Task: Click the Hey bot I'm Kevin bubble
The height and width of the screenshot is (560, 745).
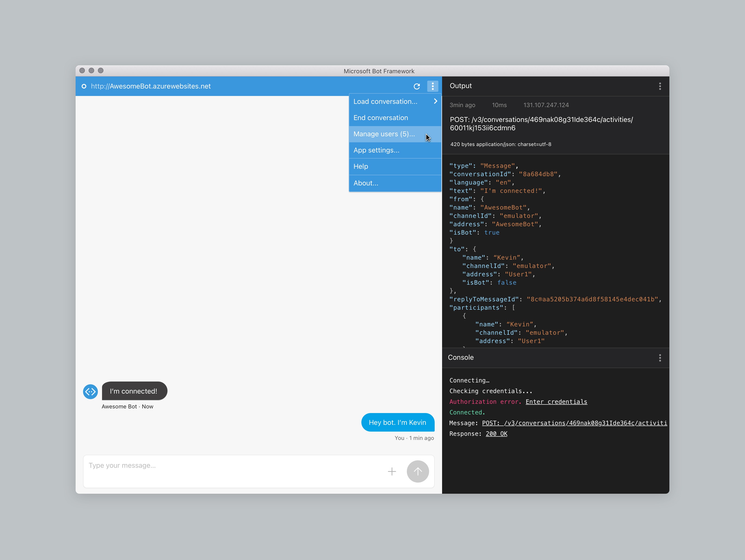Action: (x=397, y=422)
